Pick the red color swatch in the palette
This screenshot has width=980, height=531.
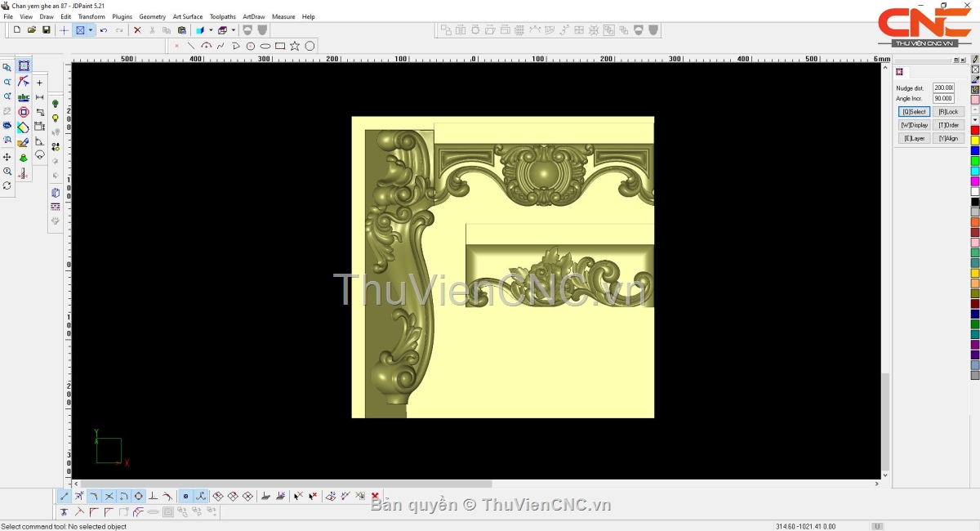(x=975, y=131)
